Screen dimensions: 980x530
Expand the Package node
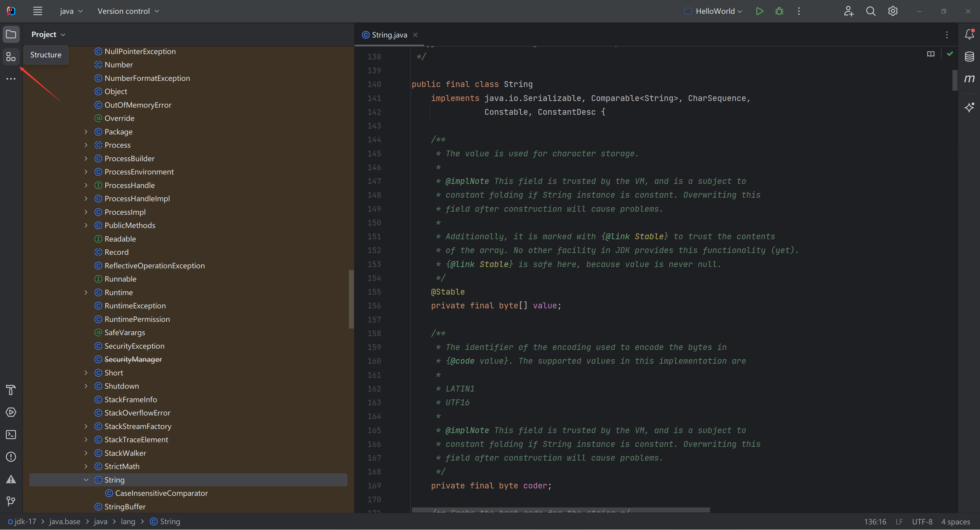pos(86,132)
